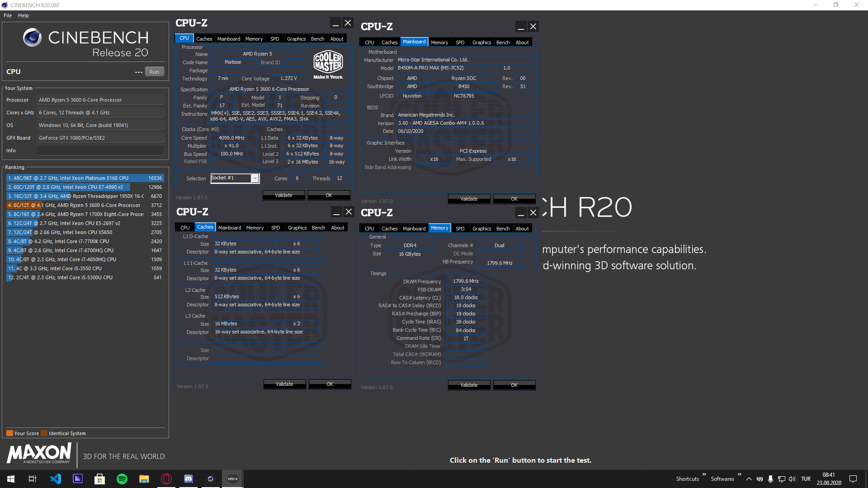Viewport: 868px width, 488px height.
Task: Select ranking entry Intel Core i7-7700K
Action: coord(85,241)
